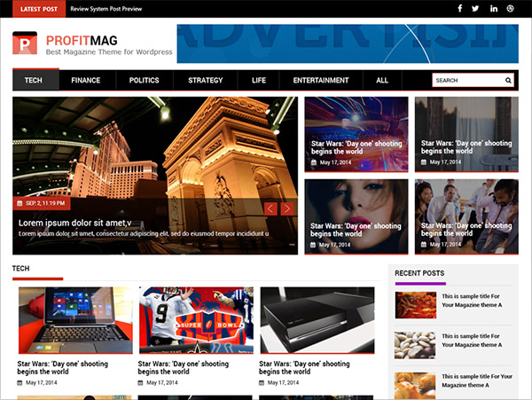Open the Super Bowl article thumbnail
This screenshot has height=400, width=532.
click(x=196, y=320)
